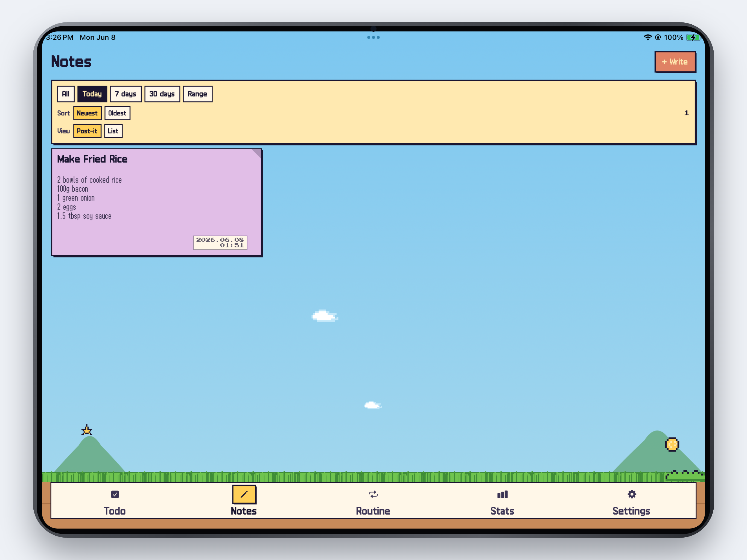Tap the 100% battery percentage
The width and height of the screenshot is (747, 560).
(673, 37)
